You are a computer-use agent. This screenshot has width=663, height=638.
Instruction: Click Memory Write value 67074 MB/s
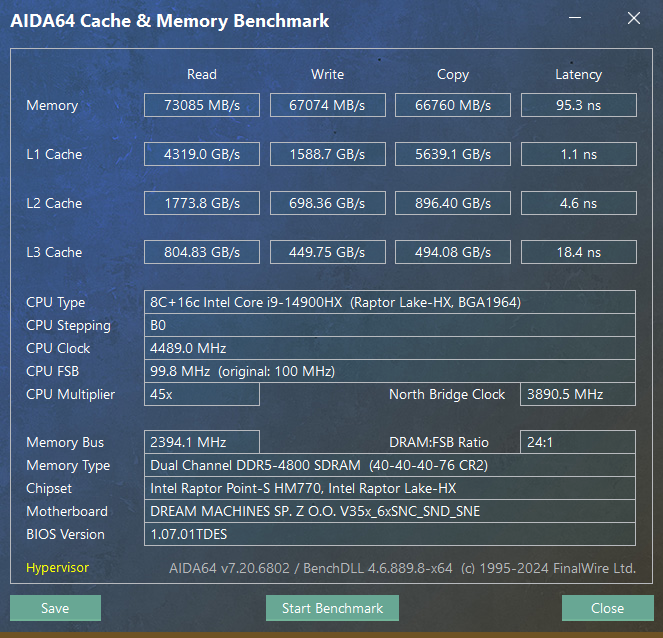click(328, 105)
